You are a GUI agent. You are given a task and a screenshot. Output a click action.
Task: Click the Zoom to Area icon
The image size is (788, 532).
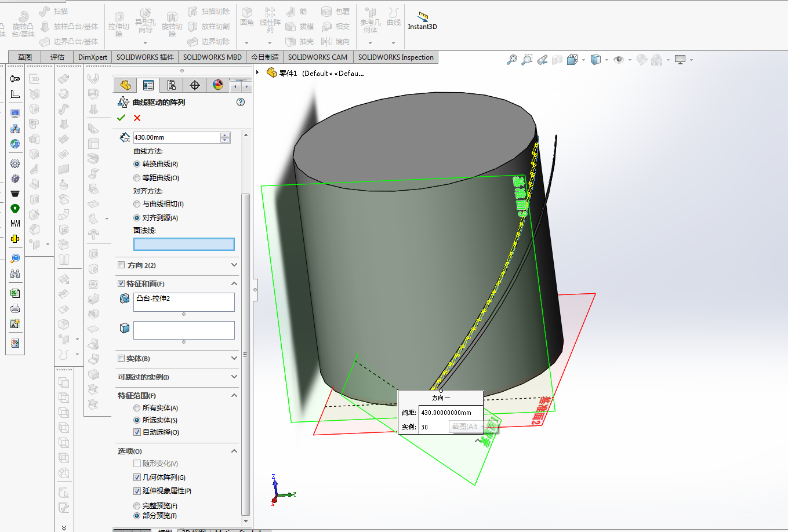pyautogui.click(x=526, y=60)
